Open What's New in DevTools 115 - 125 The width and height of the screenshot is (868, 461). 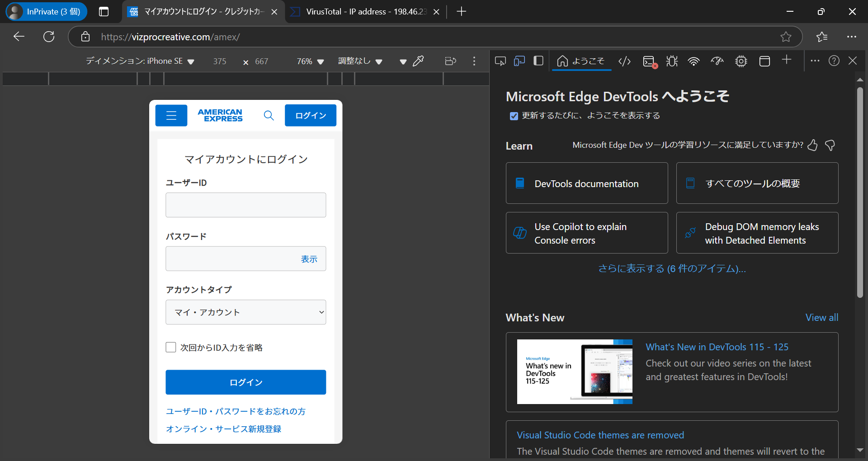tap(717, 347)
